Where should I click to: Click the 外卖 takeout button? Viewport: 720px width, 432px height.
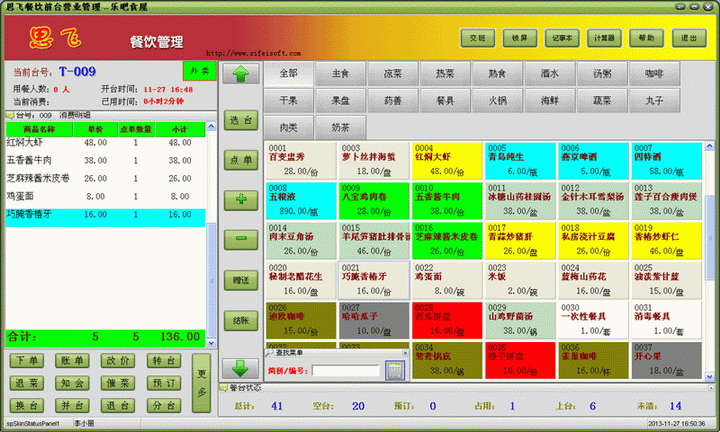tap(199, 71)
